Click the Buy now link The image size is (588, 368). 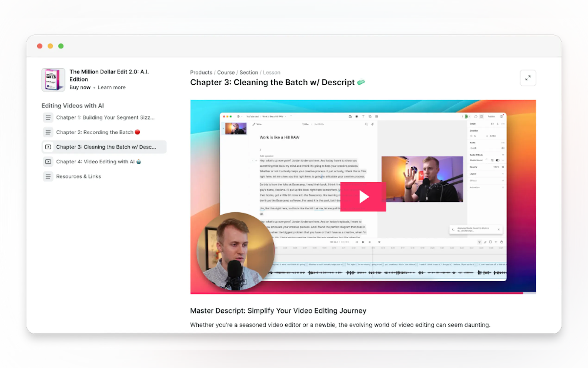click(x=80, y=87)
